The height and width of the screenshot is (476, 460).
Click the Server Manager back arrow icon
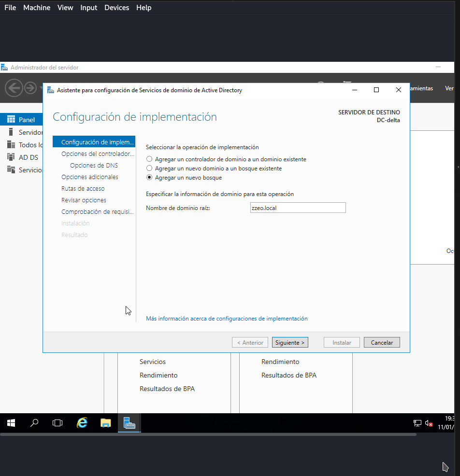click(14, 88)
